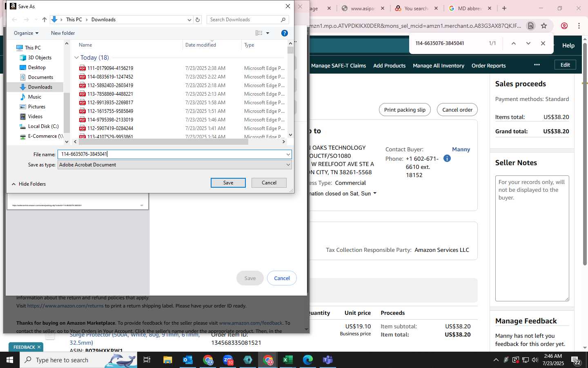Viewport: 588px width, 368px height.
Task: Collapse with Hide Folders
Action: pyautogui.click(x=29, y=184)
